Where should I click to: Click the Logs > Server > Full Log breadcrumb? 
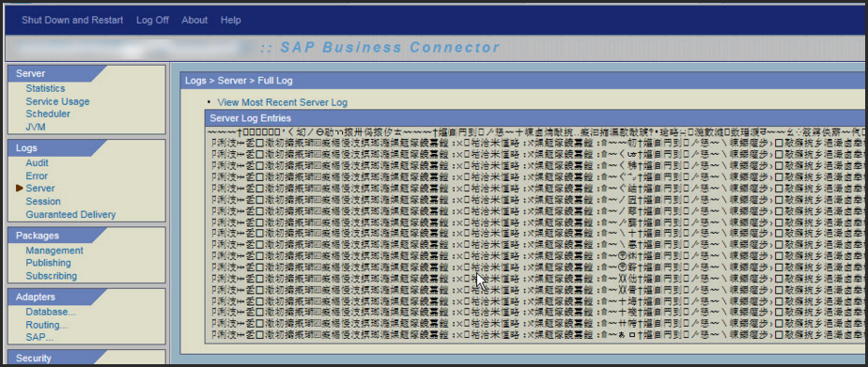(x=239, y=81)
